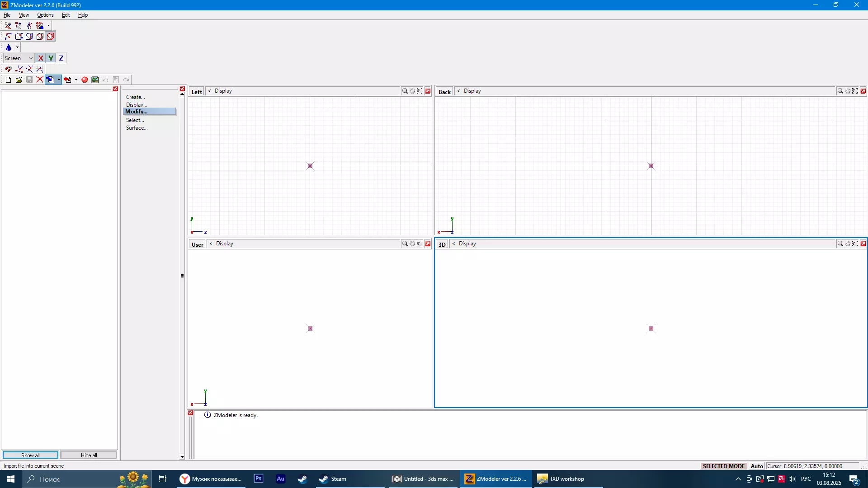Click the open file folder icon
This screenshot has width=868, height=488.
pyautogui.click(x=19, y=80)
